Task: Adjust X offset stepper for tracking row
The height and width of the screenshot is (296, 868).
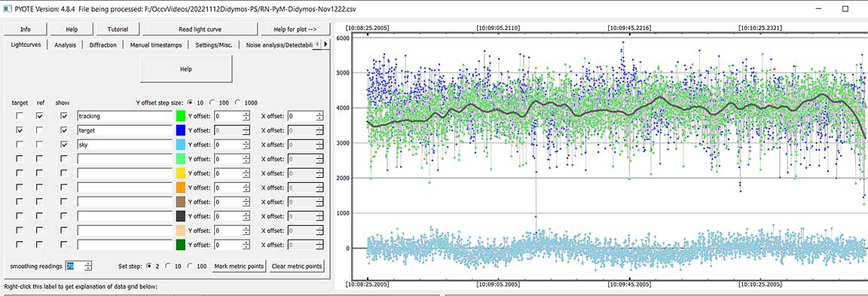Action: point(319,116)
